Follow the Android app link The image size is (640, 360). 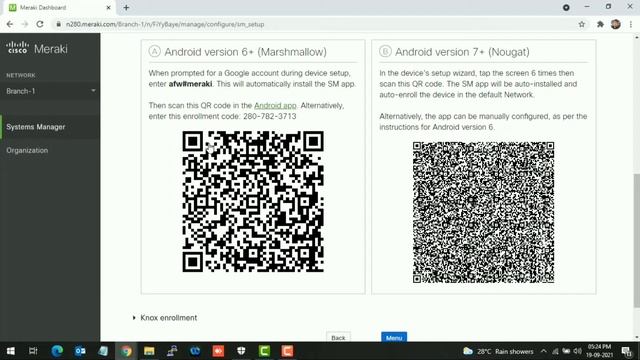275,105
